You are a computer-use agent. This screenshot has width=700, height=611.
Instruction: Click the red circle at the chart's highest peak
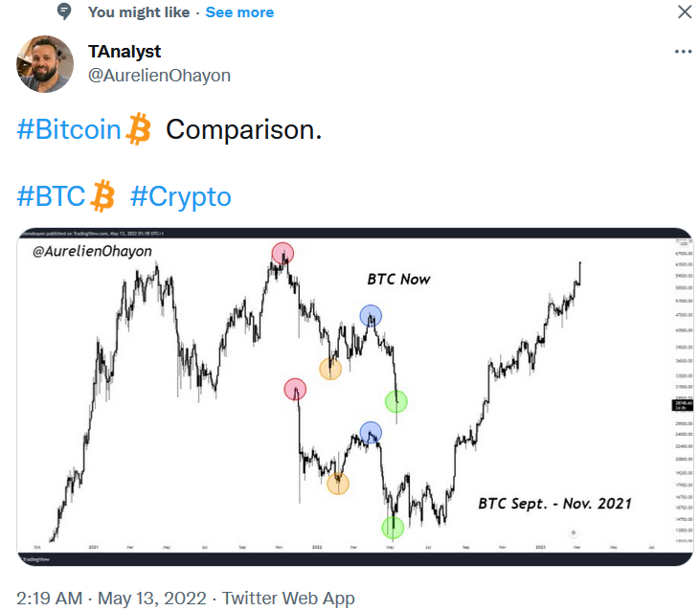tap(282, 253)
